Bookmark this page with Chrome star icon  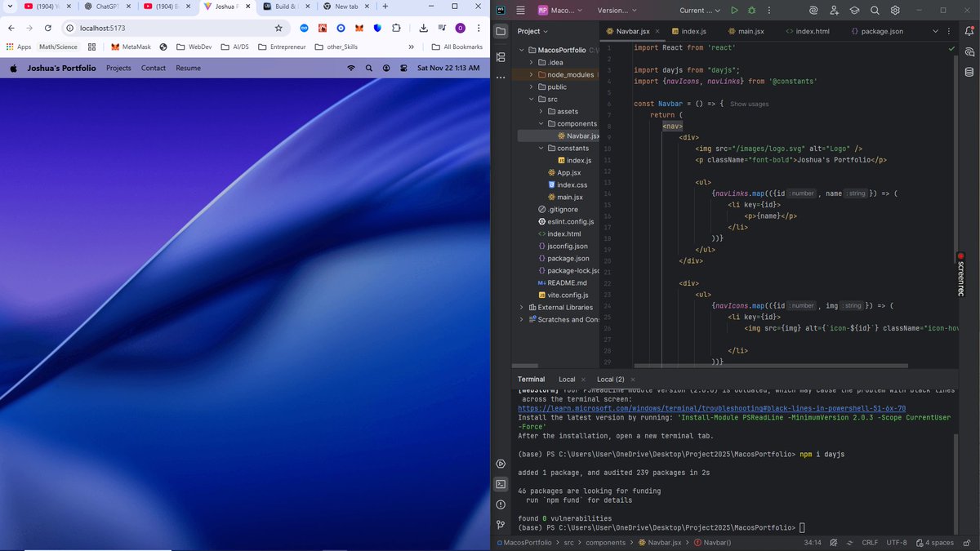point(278,28)
